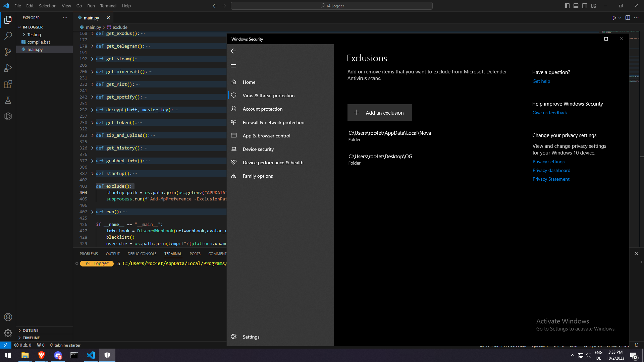
Task: Close the main.py editor tab
Action: (x=108, y=18)
